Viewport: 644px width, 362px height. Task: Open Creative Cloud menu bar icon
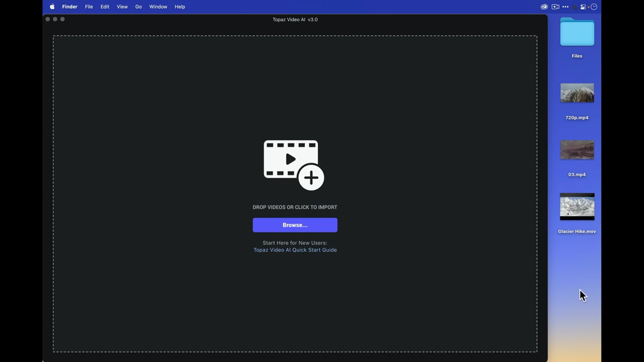(x=544, y=7)
